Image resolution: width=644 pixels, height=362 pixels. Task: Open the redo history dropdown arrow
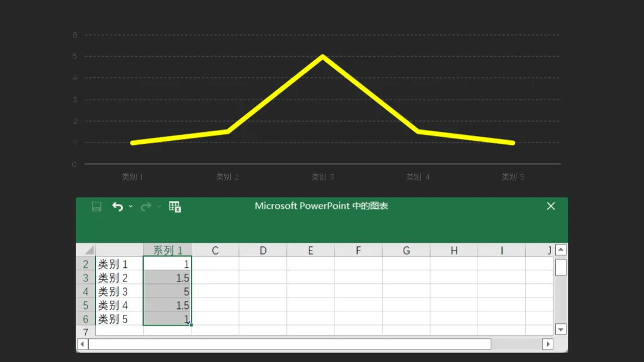[x=159, y=206]
